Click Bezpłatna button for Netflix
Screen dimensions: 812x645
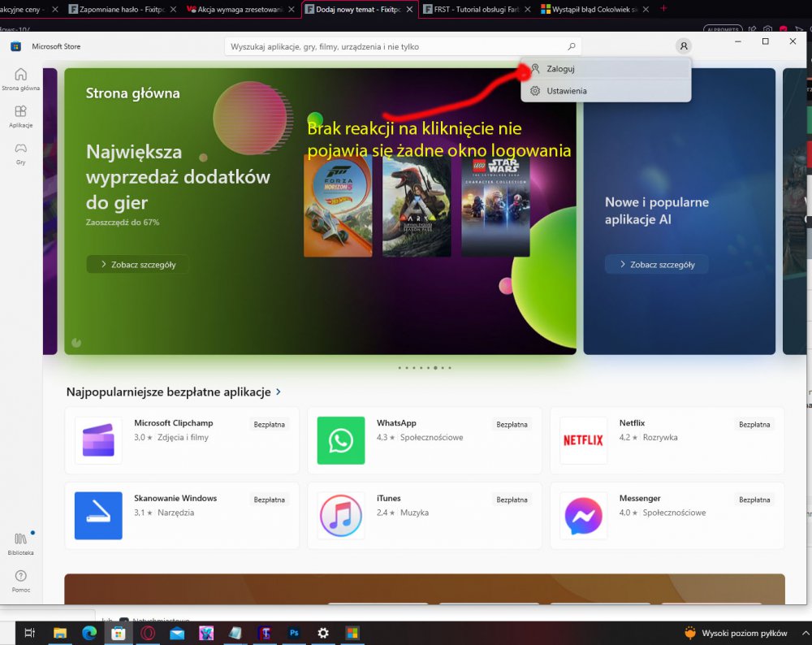(754, 424)
